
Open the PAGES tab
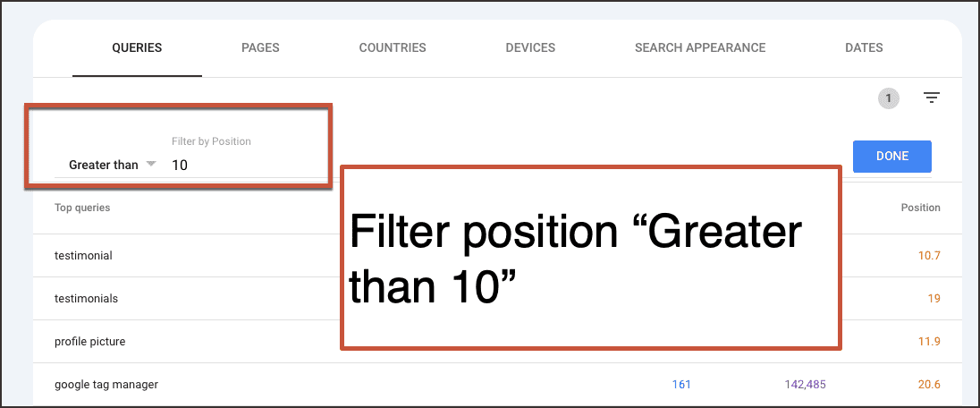261,47
